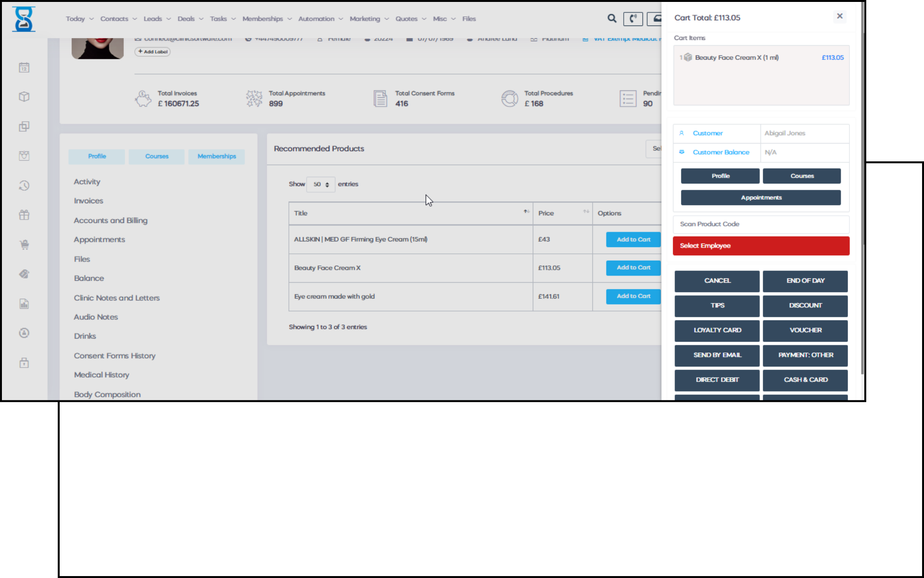Image resolution: width=924 pixels, height=578 pixels.
Task: Open the calendar sidebar icon
Action: click(24, 67)
